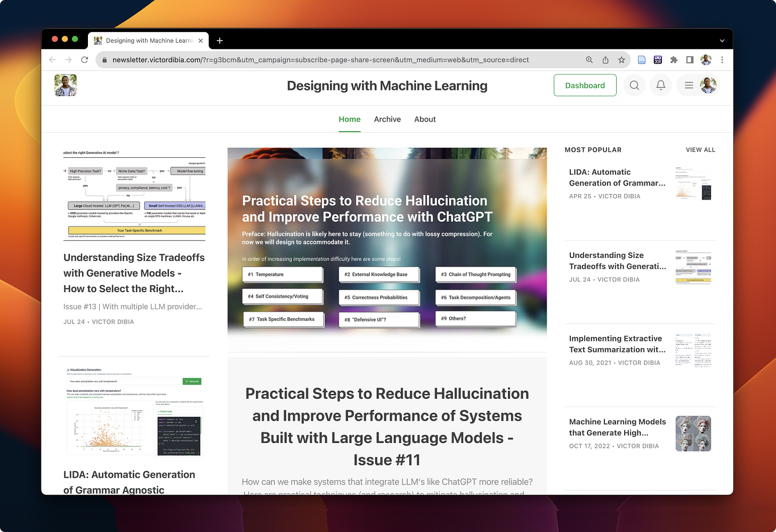Bookmark this page with the star icon
776x532 pixels.
[621, 60]
